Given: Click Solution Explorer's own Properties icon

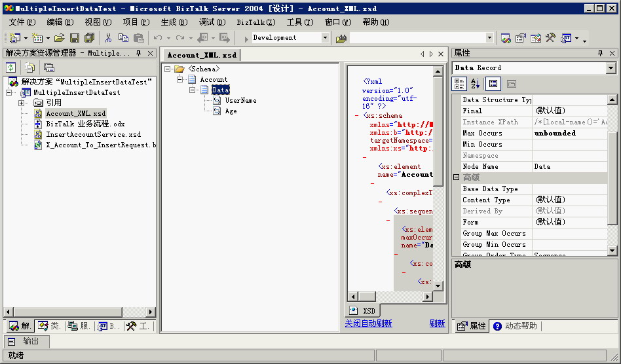Looking at the screenshot, I should tap(48, 67).
